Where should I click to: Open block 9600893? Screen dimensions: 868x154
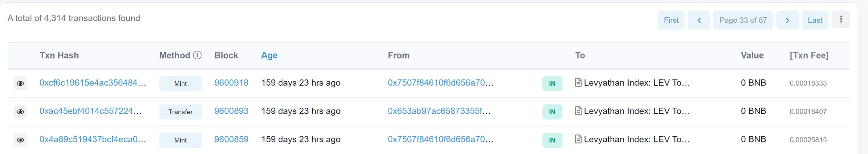point(231,111)
